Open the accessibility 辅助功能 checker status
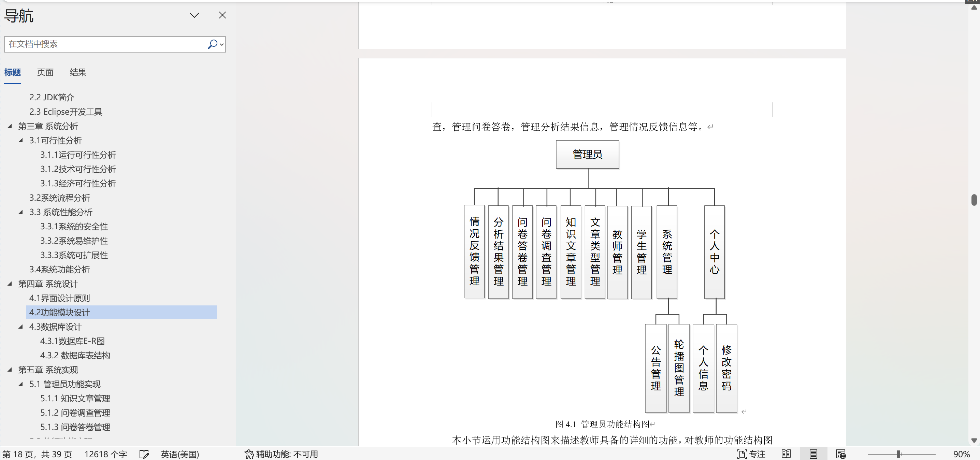This screenshot has height=460, width=980. click(281, 454)
